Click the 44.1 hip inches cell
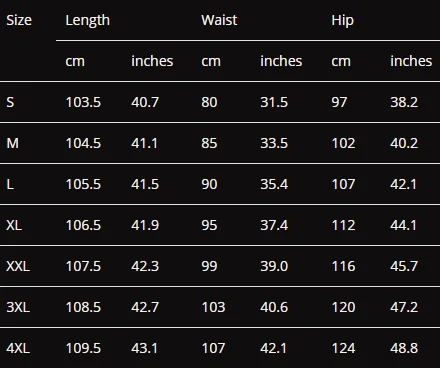 tap(404, 225)
